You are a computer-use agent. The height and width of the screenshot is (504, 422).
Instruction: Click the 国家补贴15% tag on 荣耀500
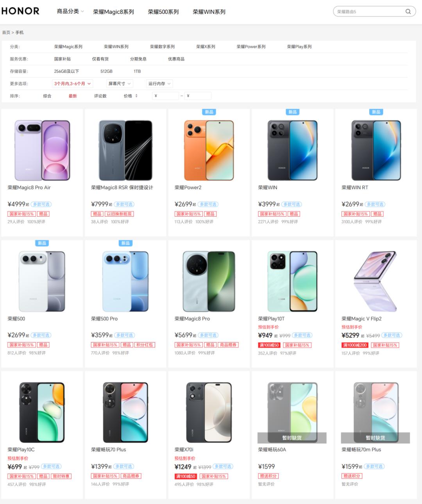(21, 345)
